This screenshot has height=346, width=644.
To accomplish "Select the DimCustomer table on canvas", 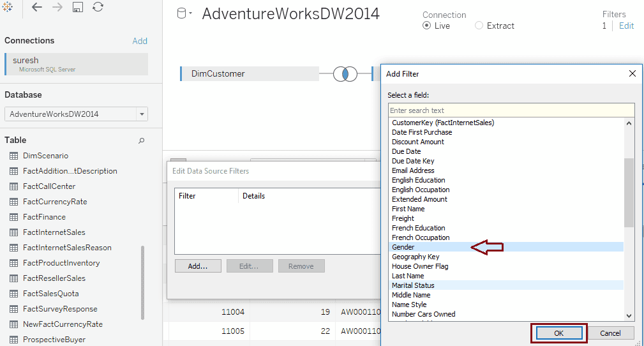I will 250,74.
